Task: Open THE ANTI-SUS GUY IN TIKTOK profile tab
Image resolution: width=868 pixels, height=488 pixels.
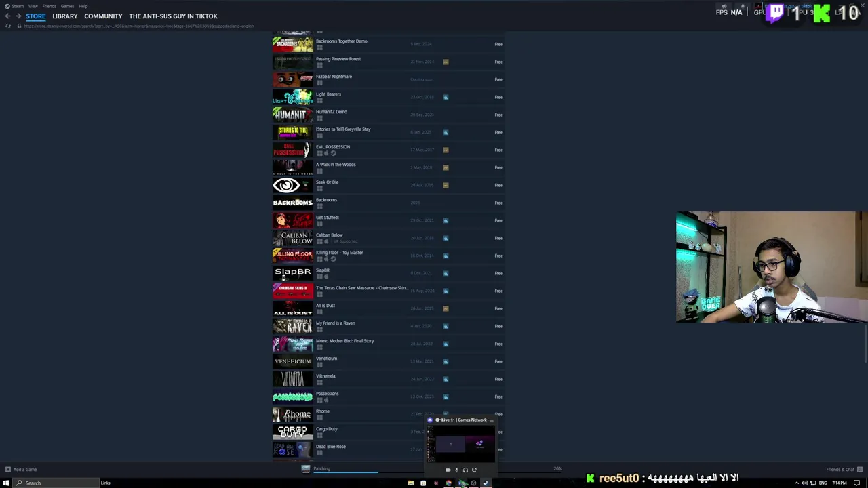Action: coord(173,16)
